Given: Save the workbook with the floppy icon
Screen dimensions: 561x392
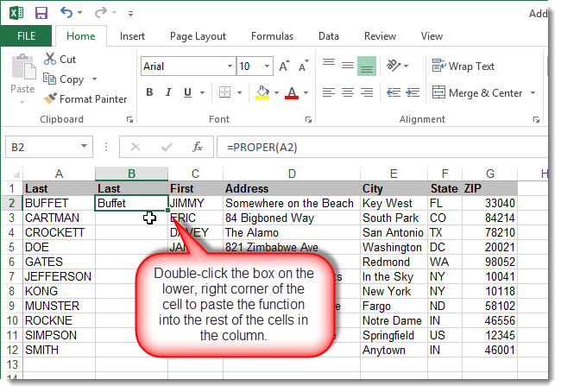Looking at the screenshot, I should 41,13.
